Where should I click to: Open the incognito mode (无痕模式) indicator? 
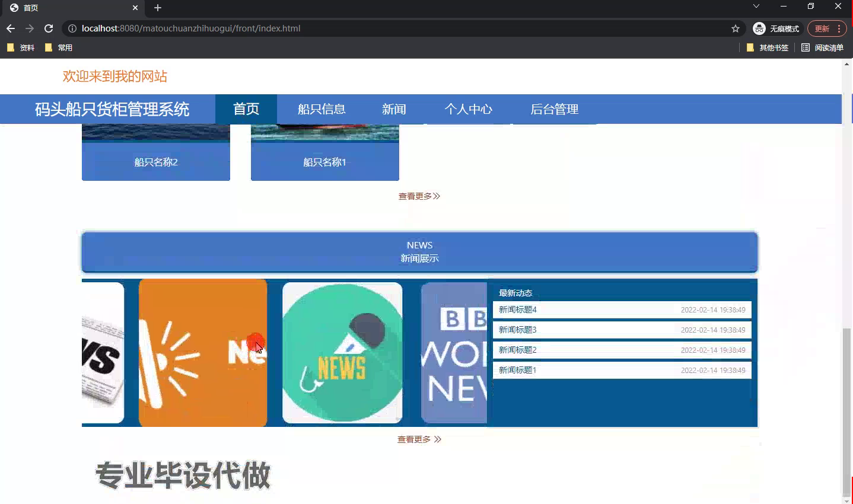pyautogui.click(x=776, y=28)
